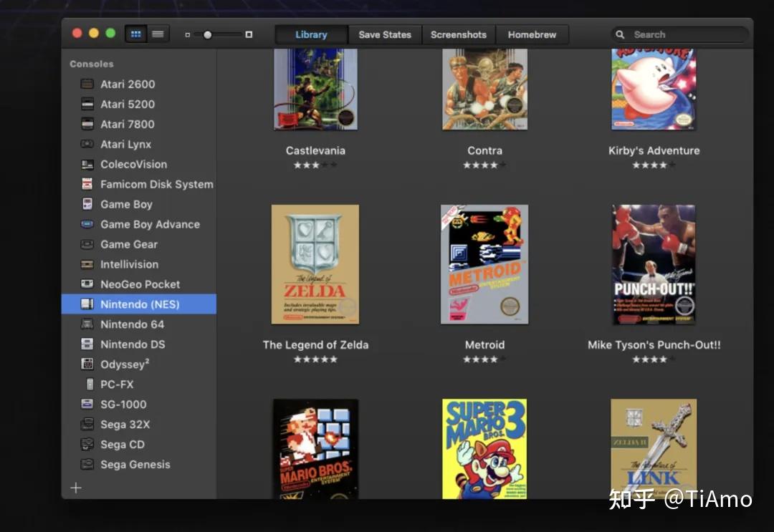Select the Odyssey² console icon
Viewport: 774px width, 532px height.
[87, 364]
